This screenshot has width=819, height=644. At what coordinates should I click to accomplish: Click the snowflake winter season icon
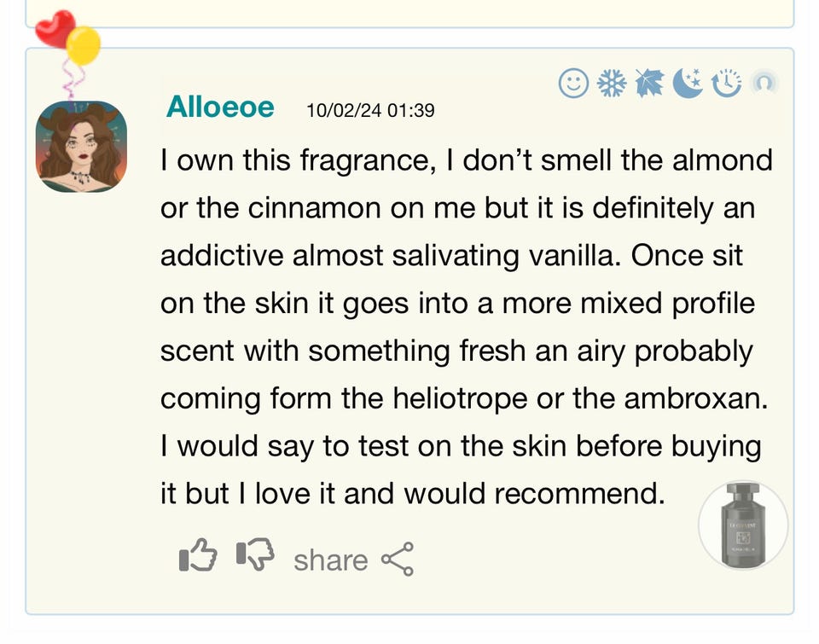click(x=611, y=84)
